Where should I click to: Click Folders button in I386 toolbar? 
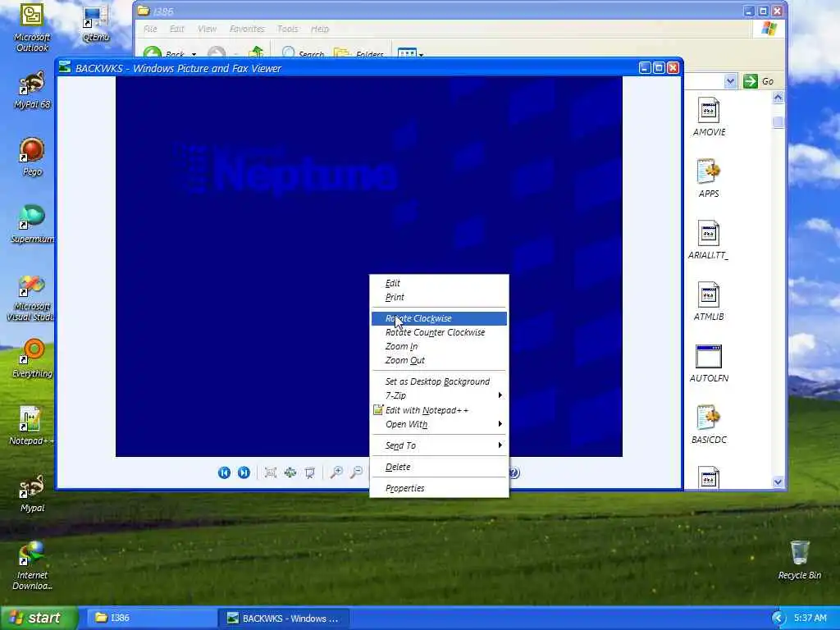[x=358, y=53]
